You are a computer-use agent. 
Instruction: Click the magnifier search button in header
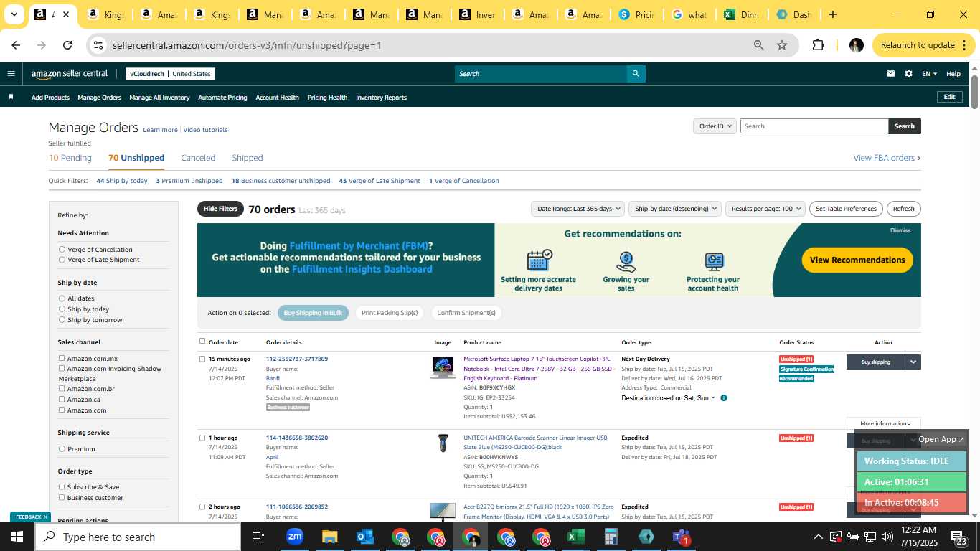[x=636, y=73]
